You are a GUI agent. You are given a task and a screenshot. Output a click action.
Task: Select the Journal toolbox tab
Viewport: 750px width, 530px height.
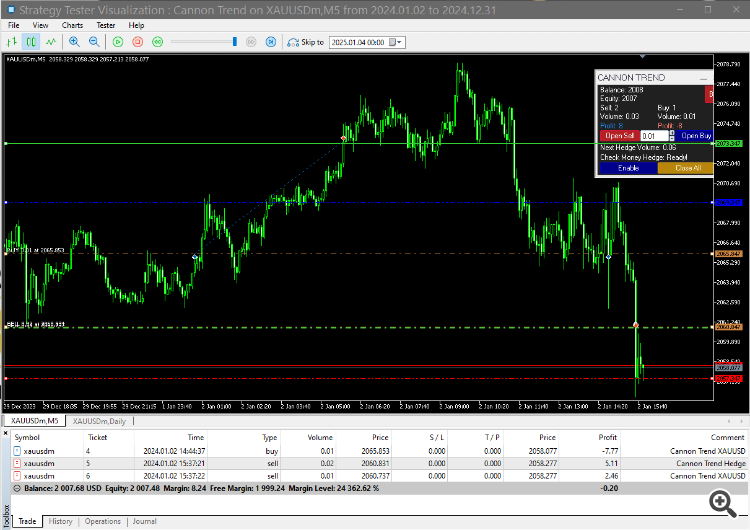[x=144, y=521]
